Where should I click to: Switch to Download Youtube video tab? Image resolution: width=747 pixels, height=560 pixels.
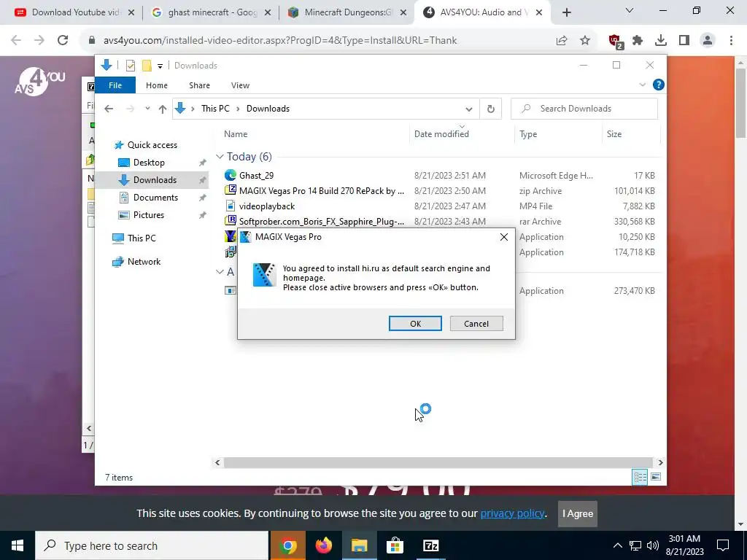tap(75, 12)
